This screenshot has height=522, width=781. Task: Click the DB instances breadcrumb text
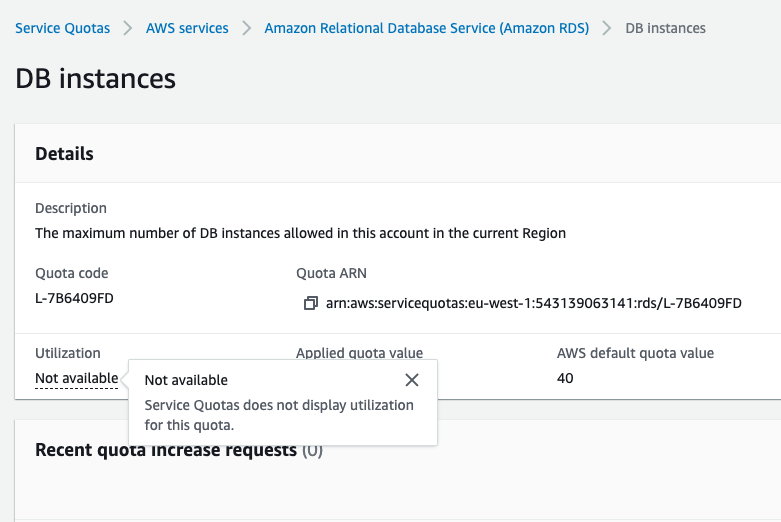[665, 28]
